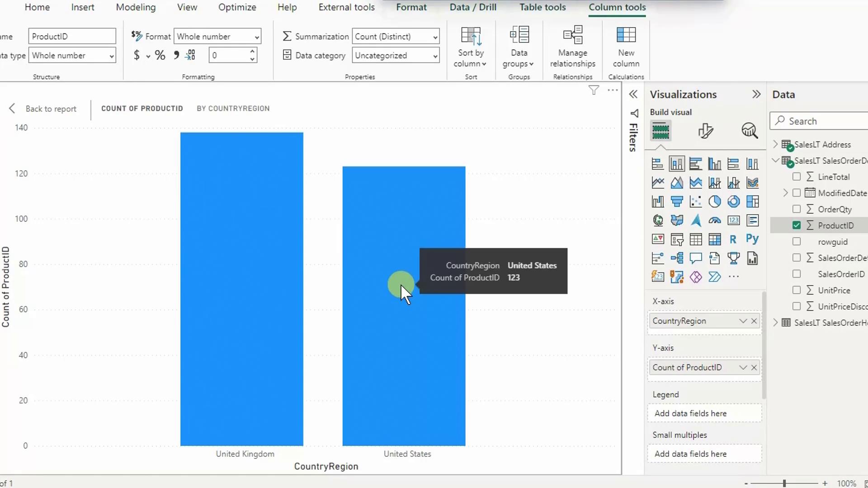Check the OrderQty field checkbox

pos(797,209)
